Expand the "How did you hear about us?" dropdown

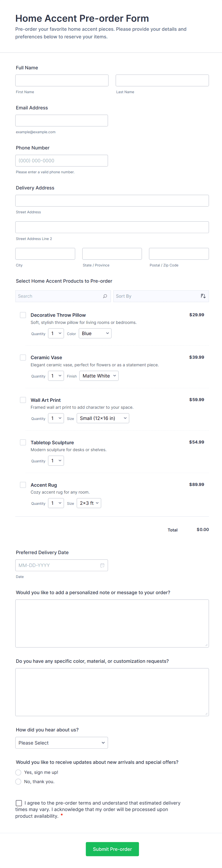[61, 743]
